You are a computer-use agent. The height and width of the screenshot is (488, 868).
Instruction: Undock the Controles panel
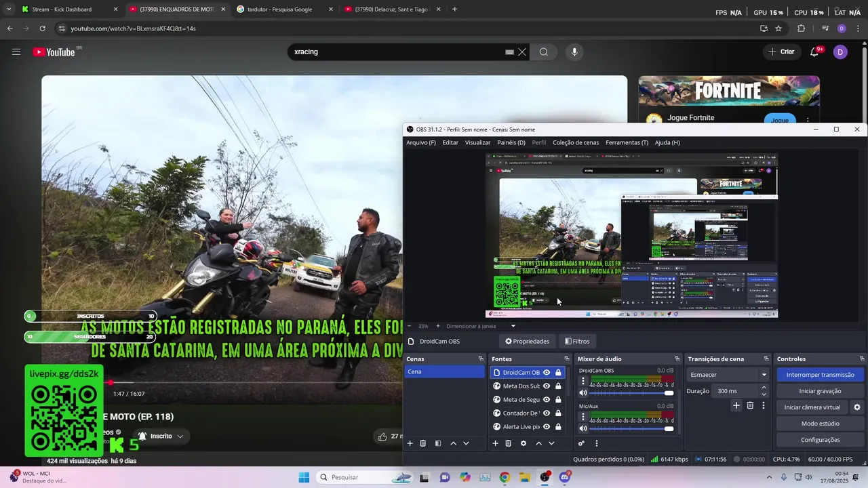862,359
